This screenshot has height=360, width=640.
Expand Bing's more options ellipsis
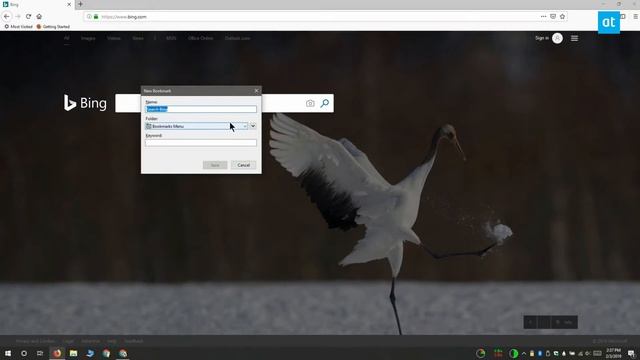[155, 38]
